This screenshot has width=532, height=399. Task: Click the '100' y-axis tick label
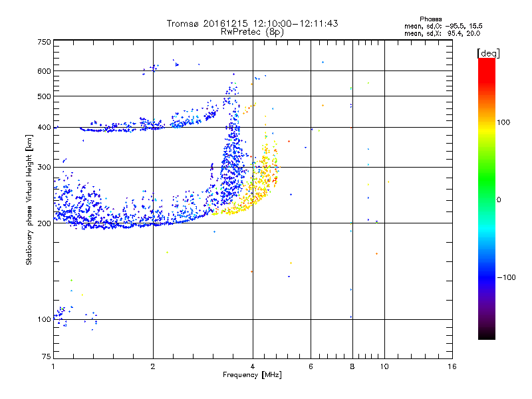pyautogui.click(x=44, y=320)
